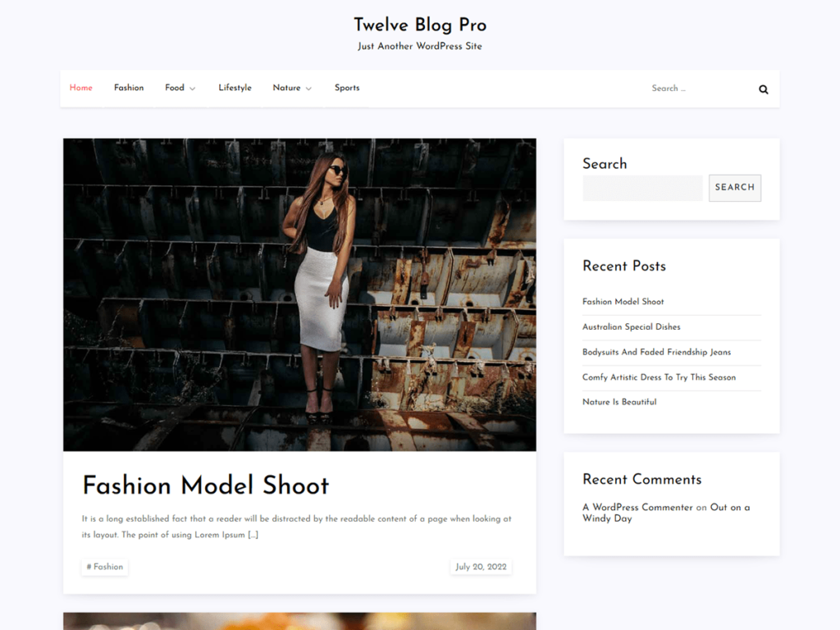Image resolution: width=840 pixels, height=630 pixels.
Task: Open recent post Fashion Model Shoot
Action: pyautogui.click(x=623, y=302)
